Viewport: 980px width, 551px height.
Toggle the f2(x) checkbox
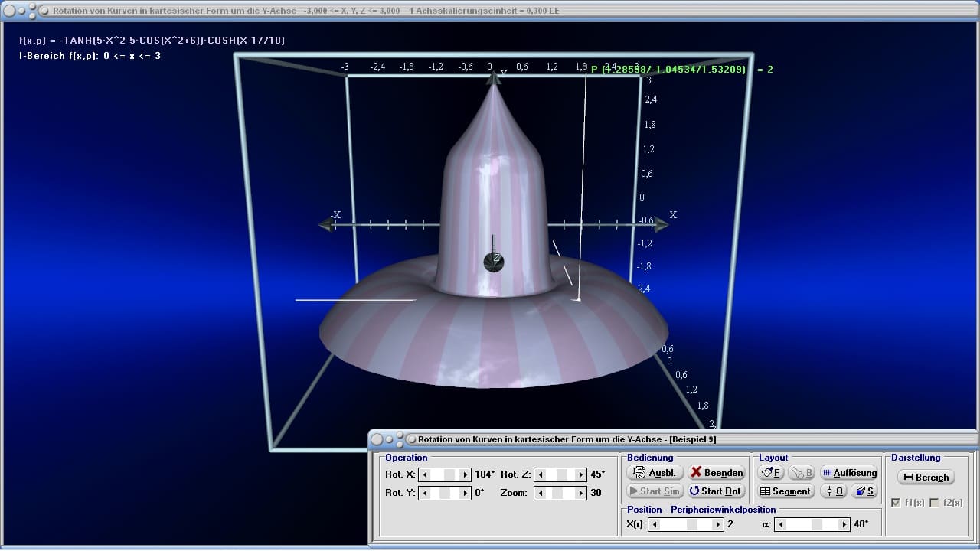[933, 503]
